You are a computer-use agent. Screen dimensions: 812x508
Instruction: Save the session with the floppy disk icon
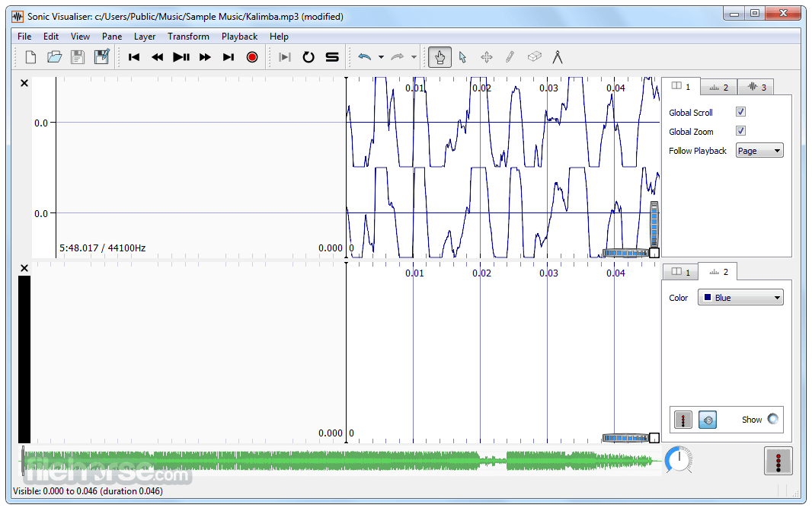pos(78,57)
